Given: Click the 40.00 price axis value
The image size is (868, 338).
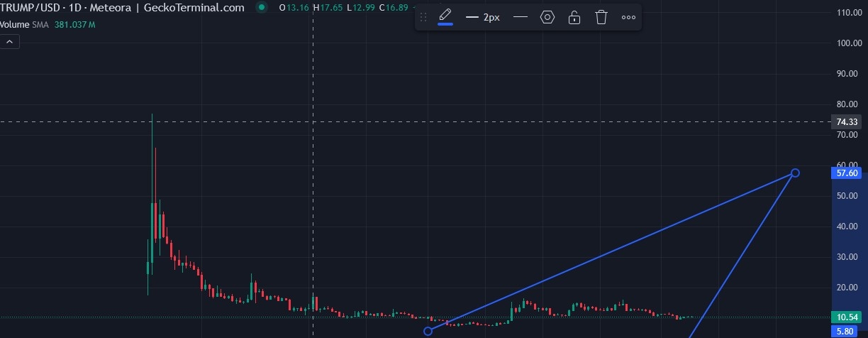Looking at the screenshot, I should coord(848,227).
